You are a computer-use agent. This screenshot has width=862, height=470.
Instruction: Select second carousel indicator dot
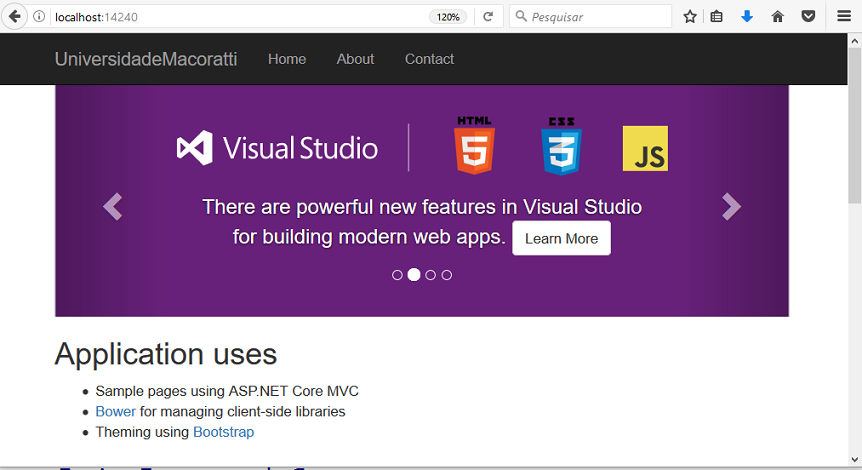(x=414, y=274)
